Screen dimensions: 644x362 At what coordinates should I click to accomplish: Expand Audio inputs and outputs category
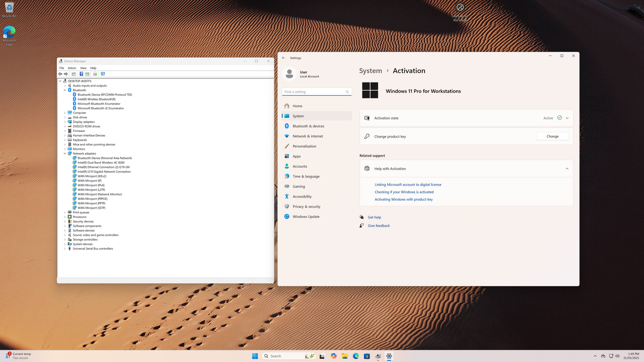pos(65,86)
